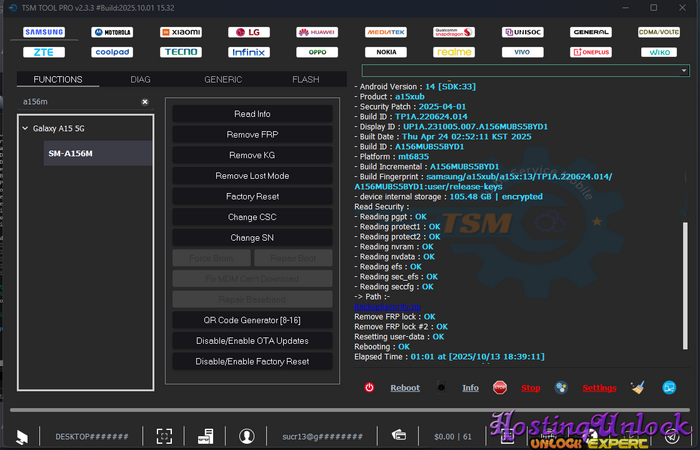Click the screenshot capture icon in status bar
The width and height of the screenshot is (700, 450).
[164, 436]
